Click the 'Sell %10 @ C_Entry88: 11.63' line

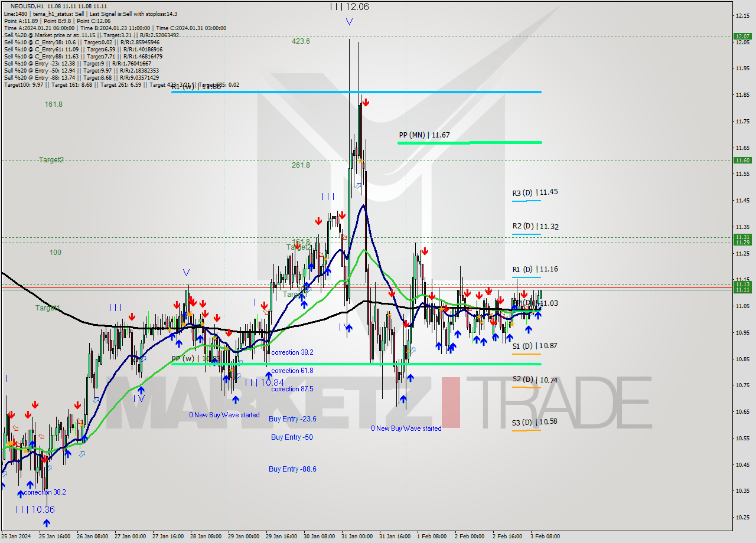pos(83,56)
